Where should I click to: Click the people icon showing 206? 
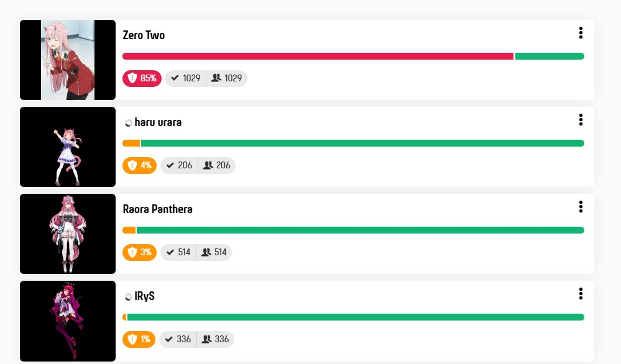coord(217,165)
